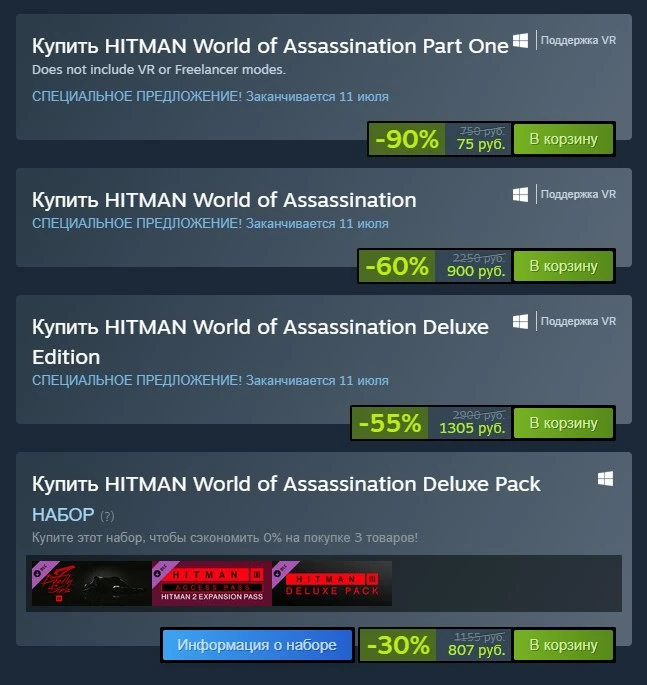
Task: Click Поддержка VR on Deluxe Edition package
Action: (x=578, y=321)
